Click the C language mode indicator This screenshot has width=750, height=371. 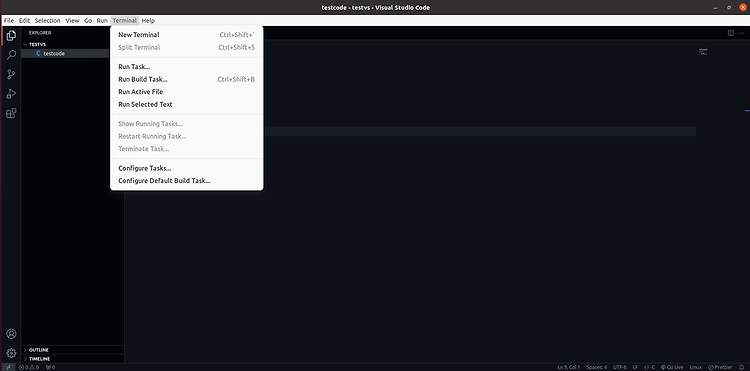649,367
